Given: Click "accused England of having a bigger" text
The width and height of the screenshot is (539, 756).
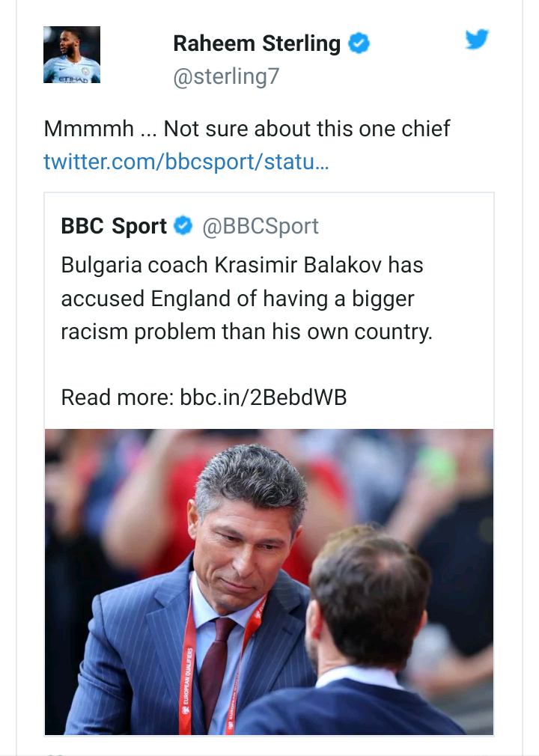Looking at the screenshot, I should pos(237,299).
